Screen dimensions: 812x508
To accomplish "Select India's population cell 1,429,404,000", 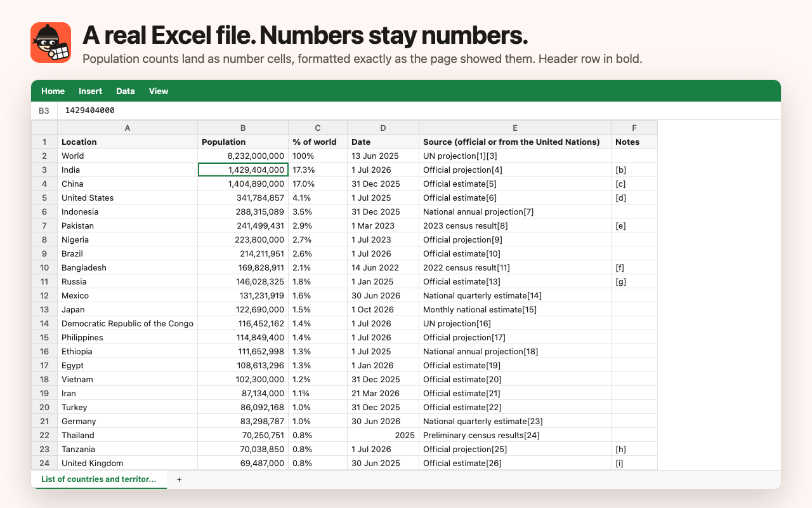I will pyautogui.click(x=243, y=170).
